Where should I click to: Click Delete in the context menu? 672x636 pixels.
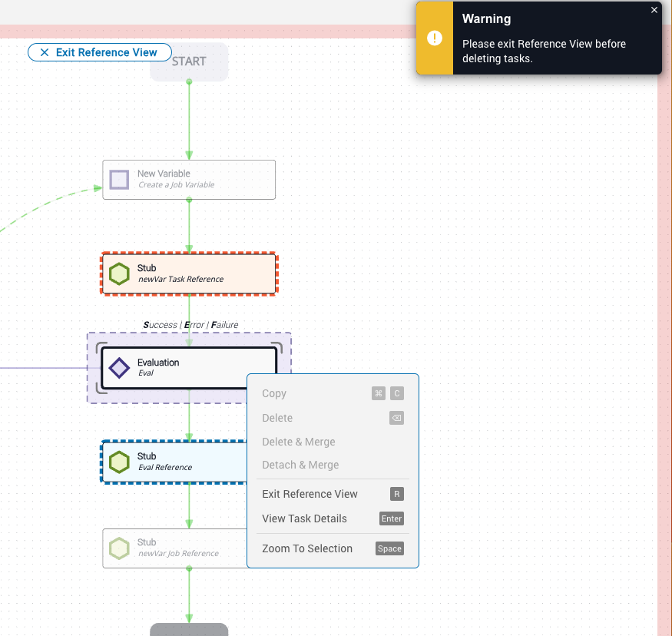(x=277, y=418)
